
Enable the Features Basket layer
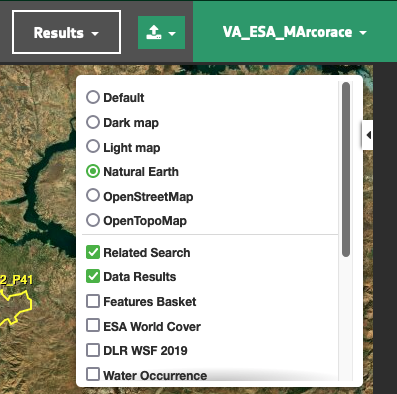coord(93,301)
